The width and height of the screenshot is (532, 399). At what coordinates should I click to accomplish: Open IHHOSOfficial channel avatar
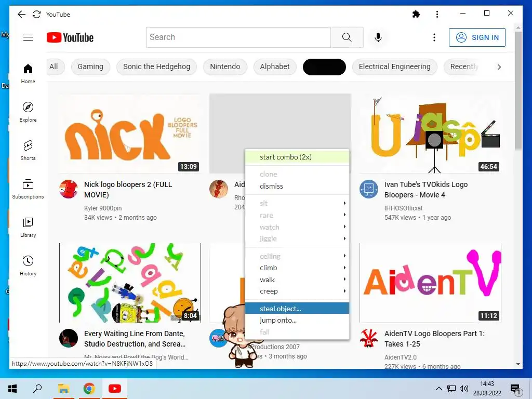[369, 189]
